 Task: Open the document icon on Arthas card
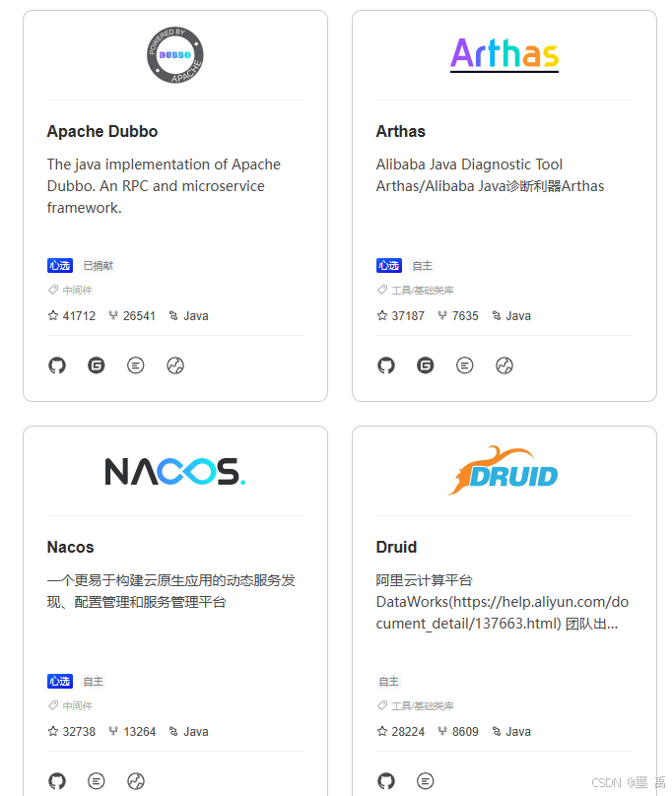click(465, 365)
